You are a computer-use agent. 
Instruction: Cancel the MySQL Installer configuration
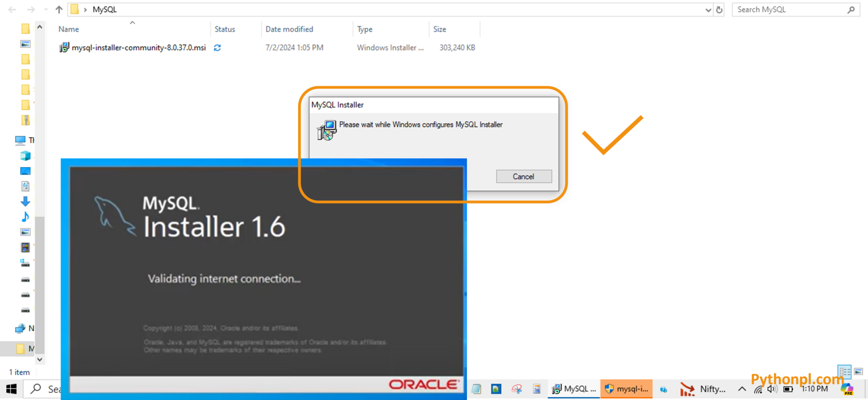[524, 176]
